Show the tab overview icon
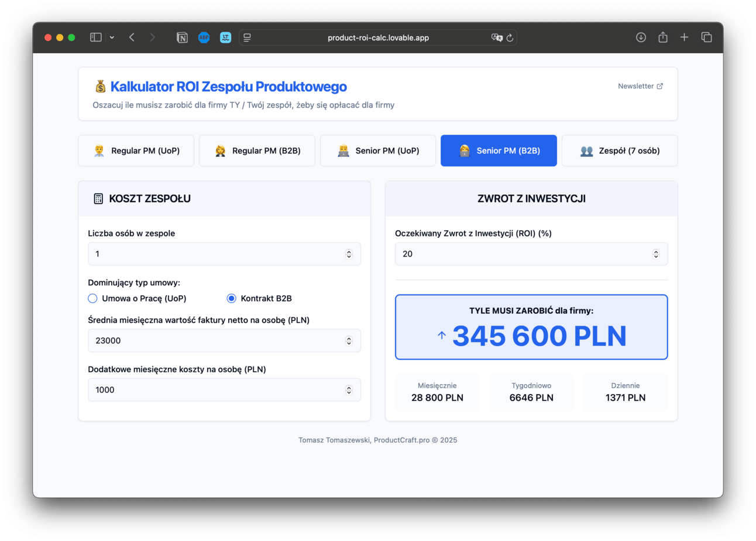 706,37
